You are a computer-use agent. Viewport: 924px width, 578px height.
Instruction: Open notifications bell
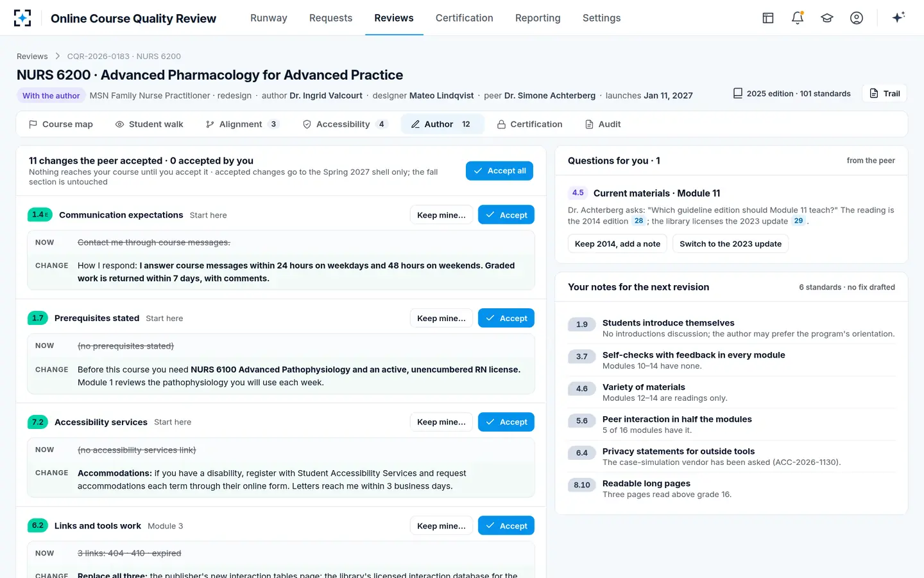point(798,18)
